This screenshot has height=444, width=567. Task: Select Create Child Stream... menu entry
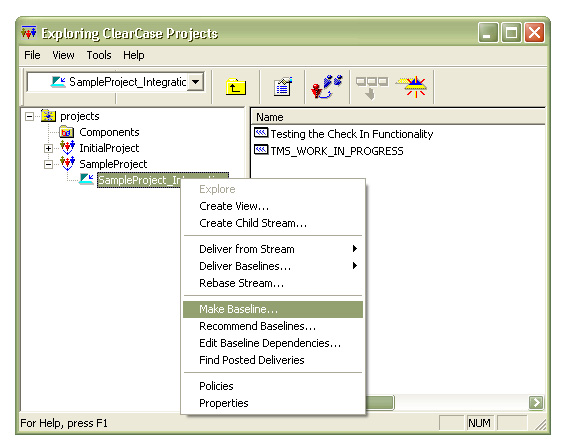coord(273,223)
